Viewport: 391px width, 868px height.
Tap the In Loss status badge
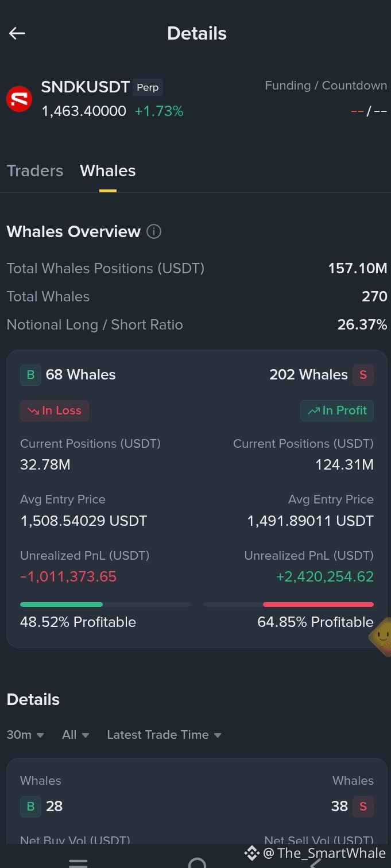(x=55, y=410)
